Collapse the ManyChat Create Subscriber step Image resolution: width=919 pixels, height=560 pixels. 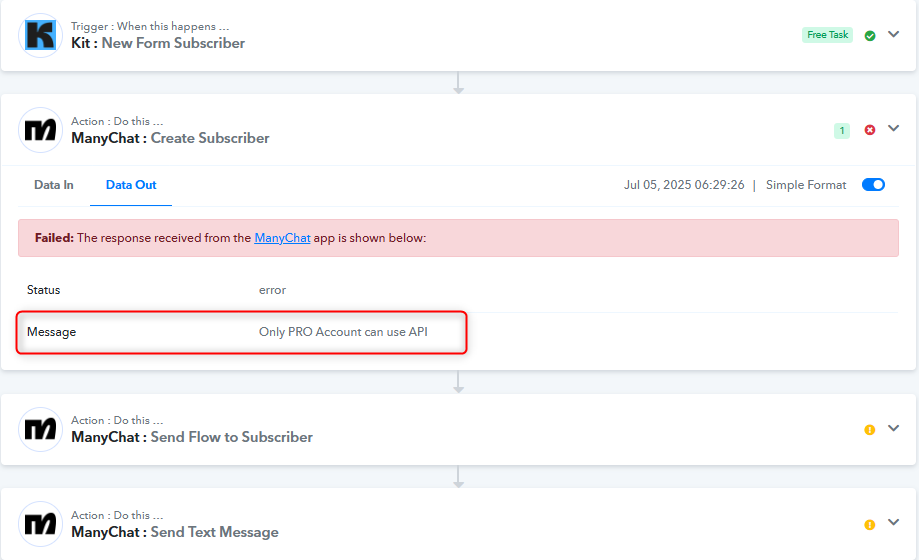893,128
